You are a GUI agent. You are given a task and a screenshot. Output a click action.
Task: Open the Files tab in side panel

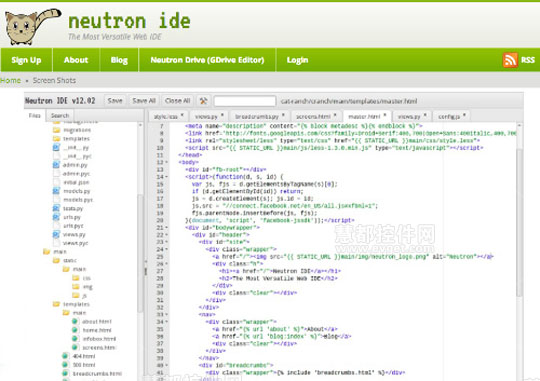[34, 115]
